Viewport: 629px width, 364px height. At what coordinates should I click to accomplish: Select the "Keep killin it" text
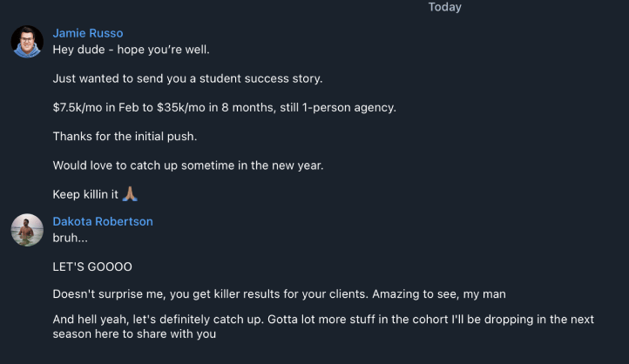(x=85, y=194)
